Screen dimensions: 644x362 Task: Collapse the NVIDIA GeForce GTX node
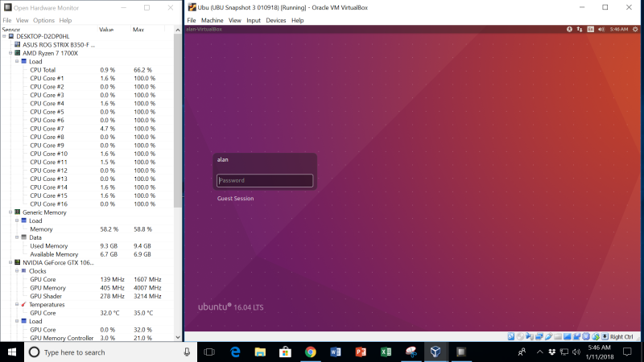point(10,262)
